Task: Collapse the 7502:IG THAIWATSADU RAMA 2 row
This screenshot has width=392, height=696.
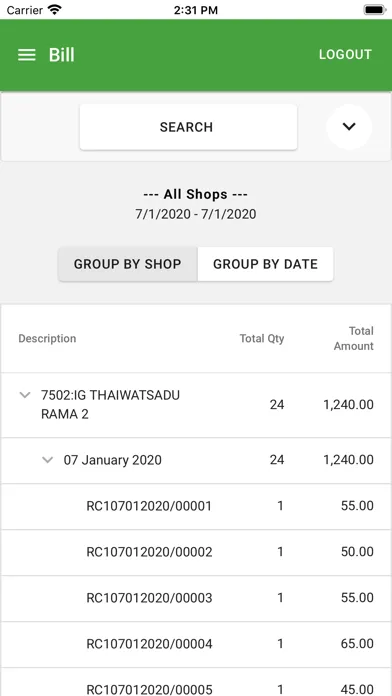Action: tap(25, 395)
